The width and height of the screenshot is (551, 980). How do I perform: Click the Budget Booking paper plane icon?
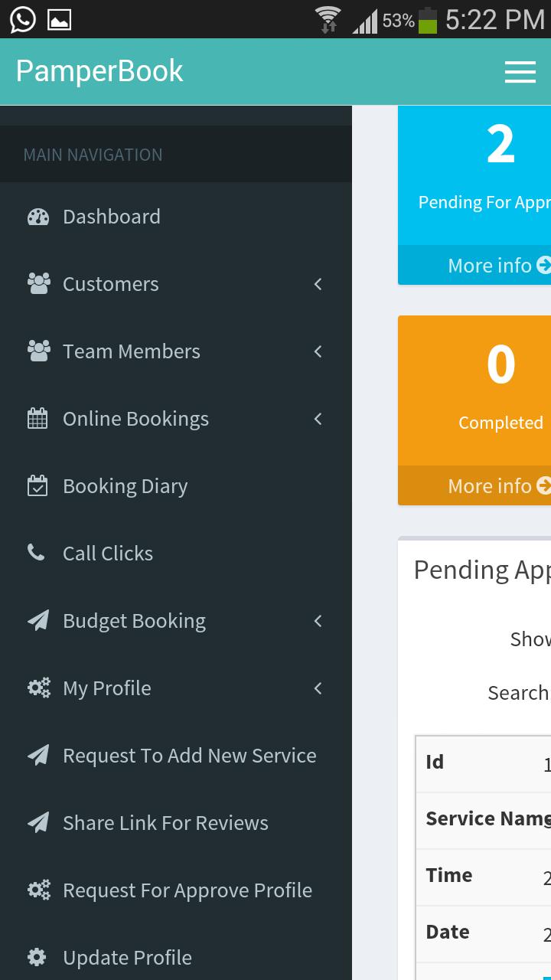click(38, 620)
